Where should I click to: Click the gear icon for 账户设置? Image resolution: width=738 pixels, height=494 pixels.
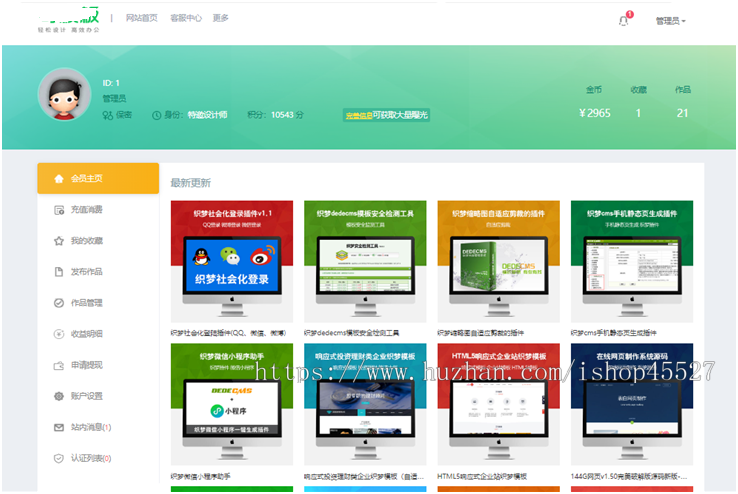(59, 396)
